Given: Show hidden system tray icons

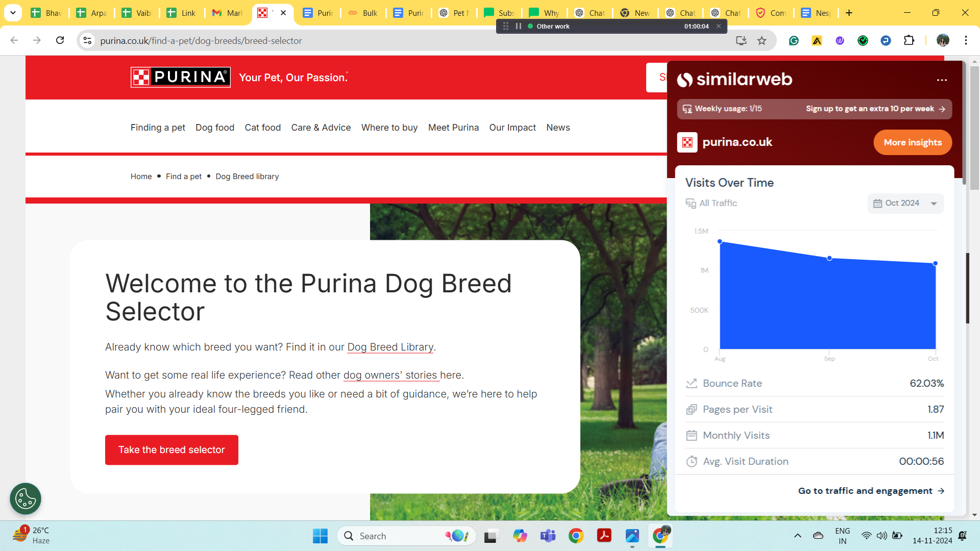Looking at the screenshot, I should (797, 536).
